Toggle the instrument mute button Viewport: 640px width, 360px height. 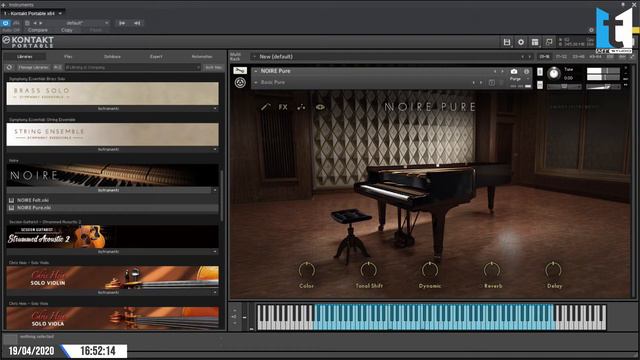(x=540, y=85)
